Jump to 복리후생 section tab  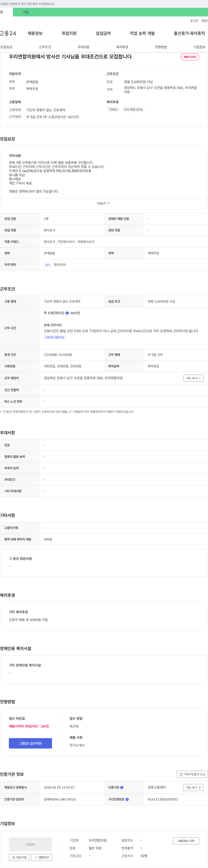pyautogui.click(x=122, y=47)
